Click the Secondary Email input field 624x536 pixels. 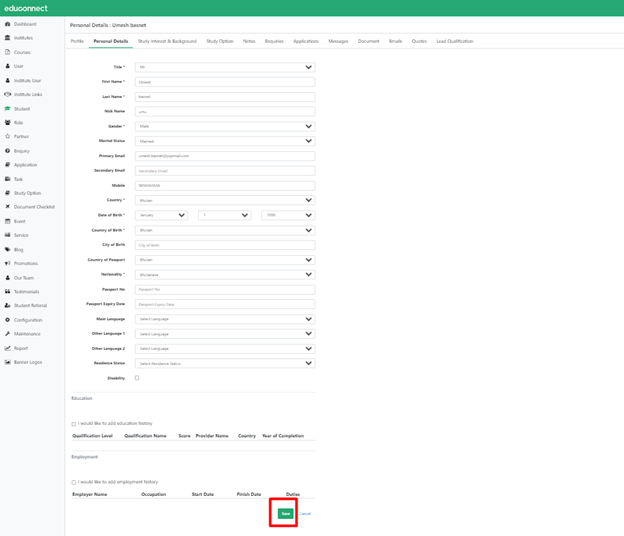coord(225,171)
